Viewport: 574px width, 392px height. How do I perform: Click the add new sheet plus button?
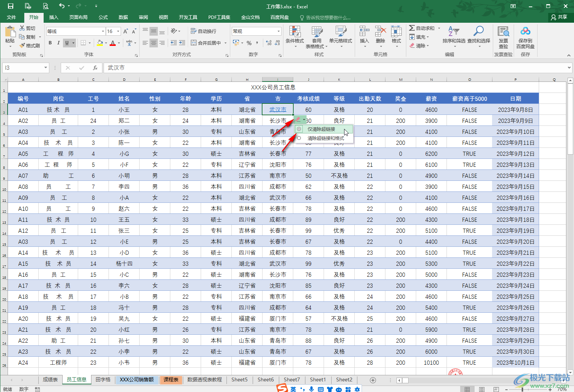click(x=373, y=380)
